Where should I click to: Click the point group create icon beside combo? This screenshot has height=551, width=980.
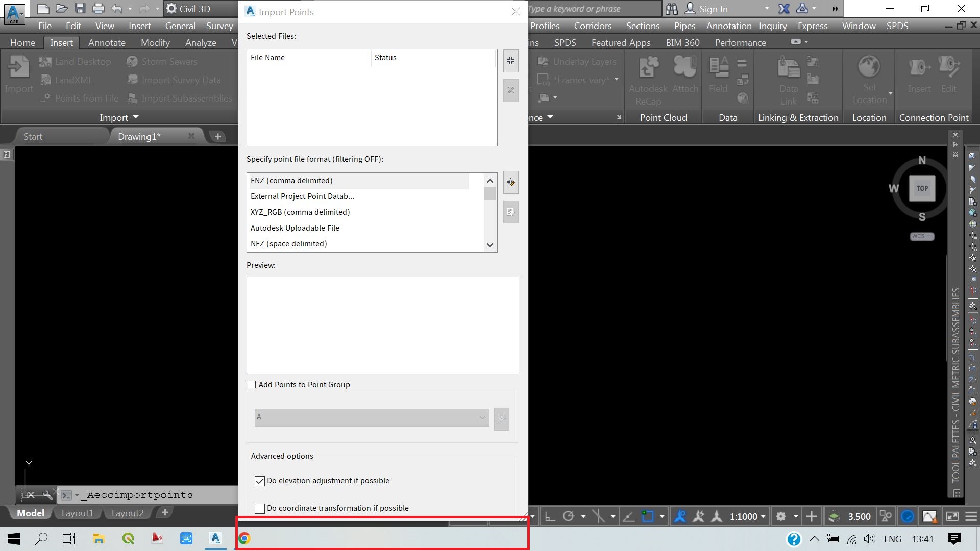(501, 418)
